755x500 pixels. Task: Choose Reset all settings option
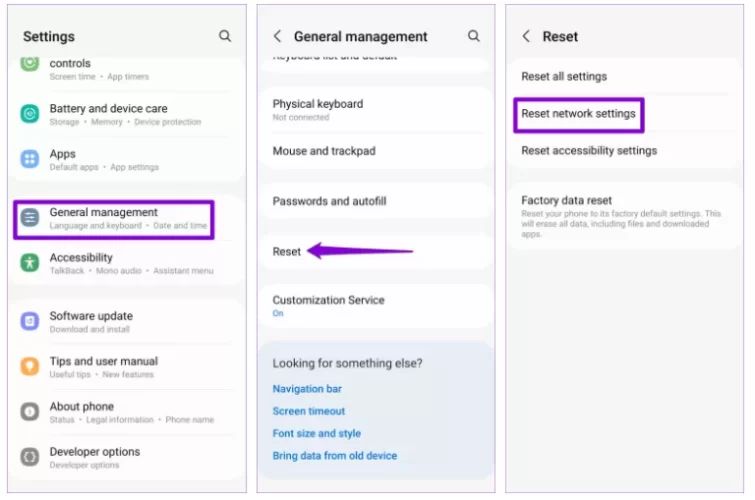[x=564, y=76]
